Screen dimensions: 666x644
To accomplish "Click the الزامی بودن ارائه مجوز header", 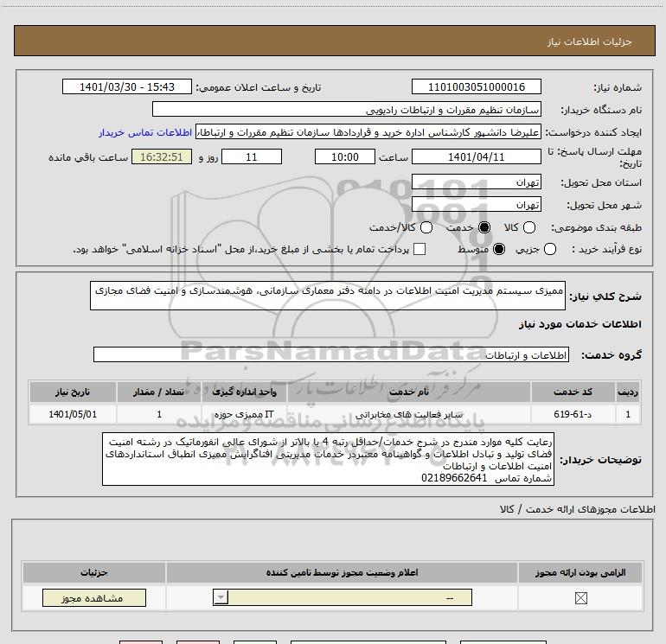I will pyautogui.click(x=580, y=572).
